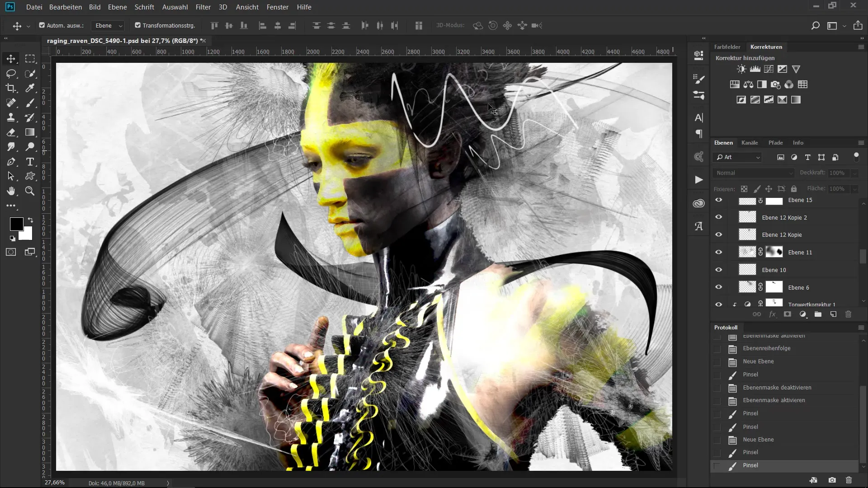The height and width of the screenshot is (488, 868).
Task: Hide the Ebene 10 layer
Action: tap(718, 270)
